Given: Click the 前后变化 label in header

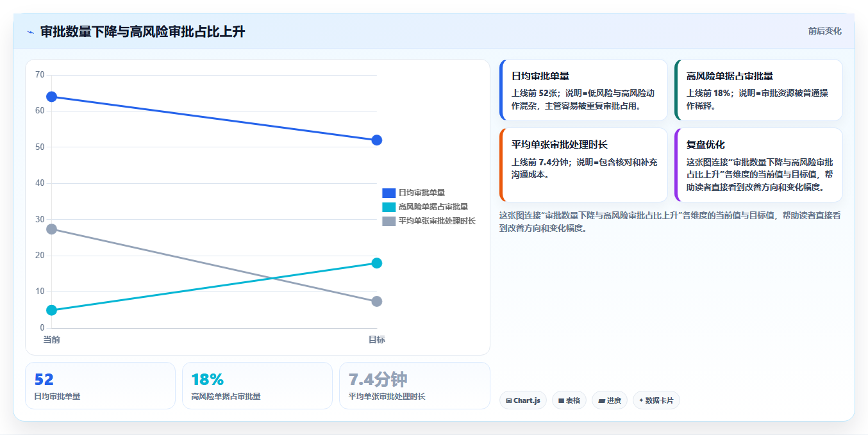Looking at the screenshot, I should click(x=824, y=31).
